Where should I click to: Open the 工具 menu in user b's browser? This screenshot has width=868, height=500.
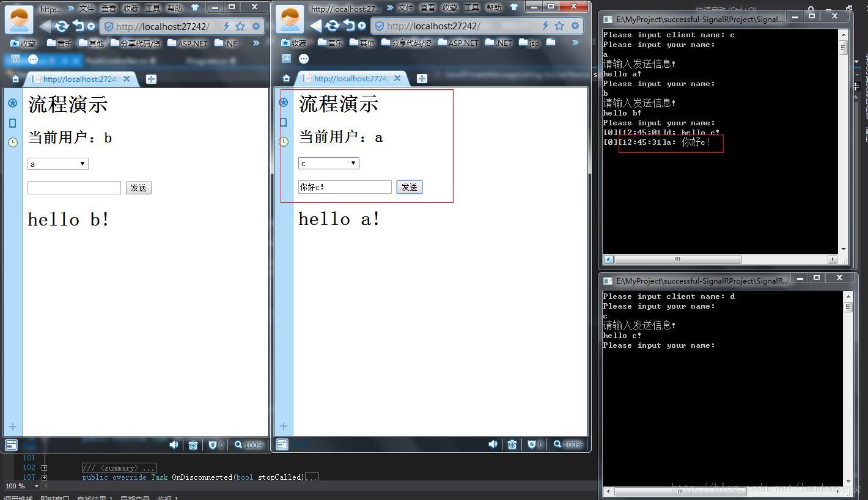pyautogui.click(x=153, y=9)
